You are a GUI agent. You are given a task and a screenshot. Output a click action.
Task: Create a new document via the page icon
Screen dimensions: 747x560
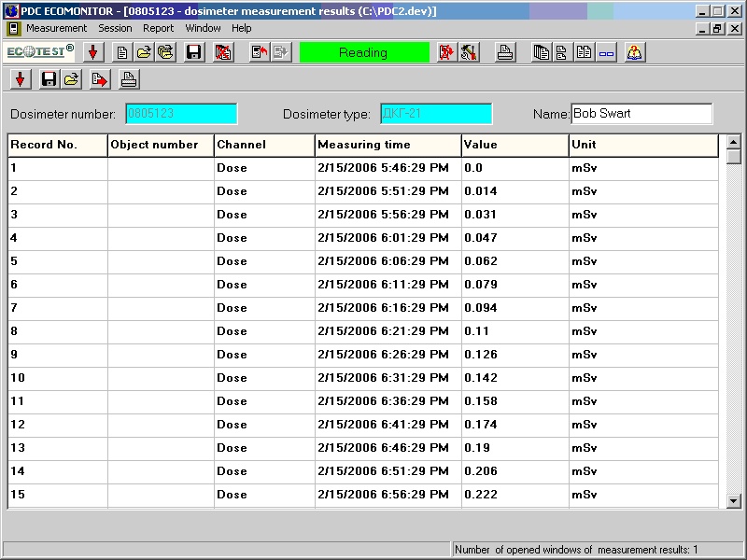122,52
